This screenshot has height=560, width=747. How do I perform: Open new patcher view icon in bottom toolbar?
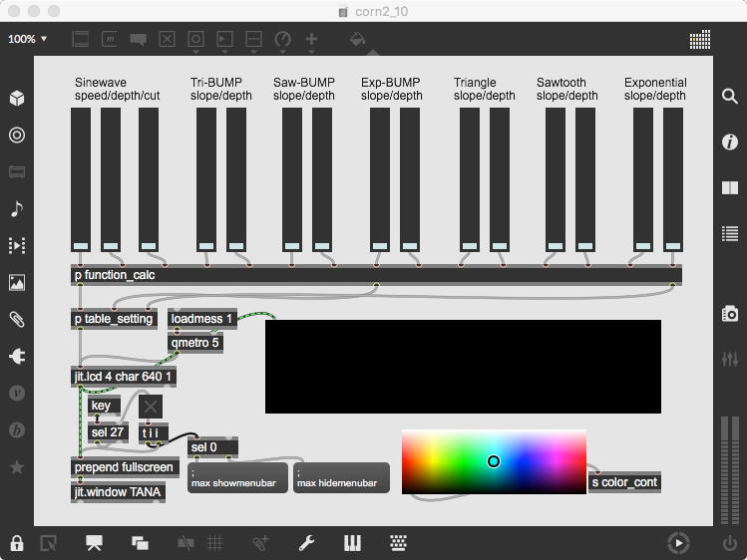tap(49, 543)
